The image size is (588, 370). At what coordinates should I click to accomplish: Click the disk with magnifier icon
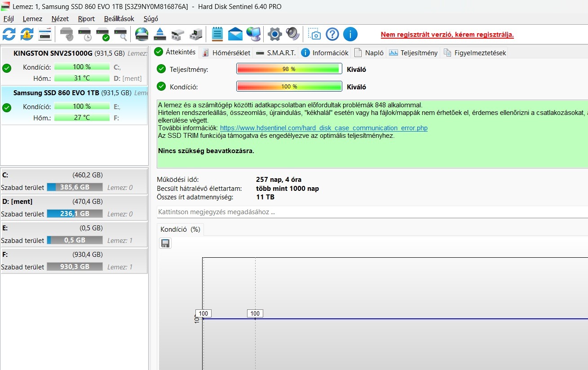pos(120,34)
